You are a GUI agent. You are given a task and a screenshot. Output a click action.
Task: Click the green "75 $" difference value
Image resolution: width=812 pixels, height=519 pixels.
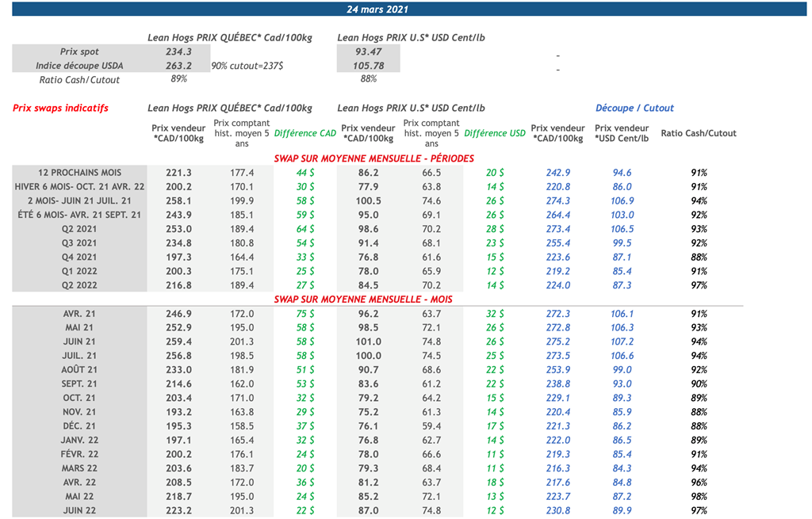click(305, 314)
